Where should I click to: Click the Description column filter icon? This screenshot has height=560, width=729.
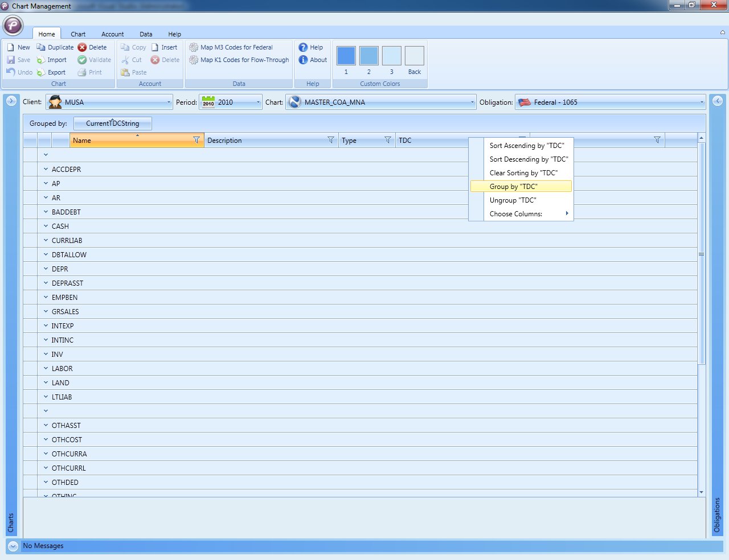(331, 140)
